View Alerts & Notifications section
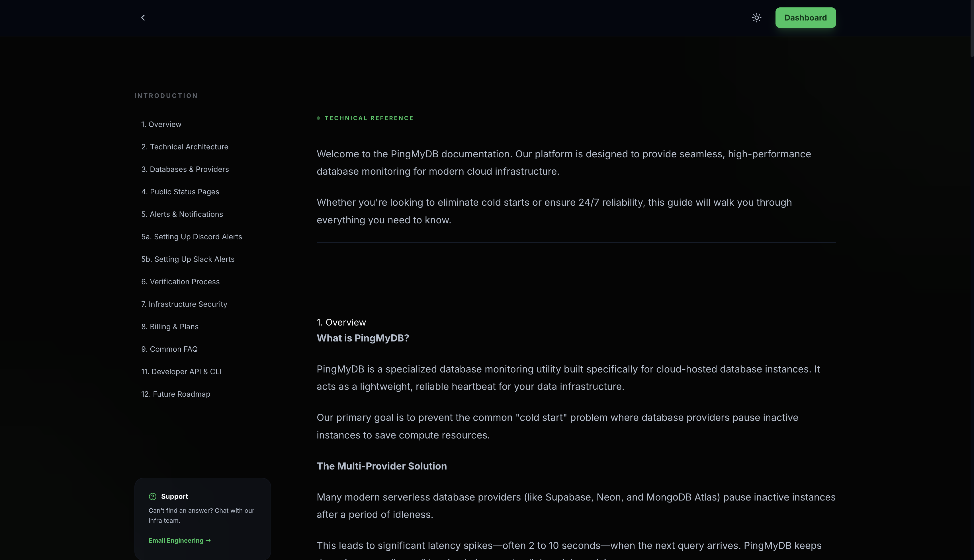The width and height of the screenshot is (974, 560). [x=182, y=214]
